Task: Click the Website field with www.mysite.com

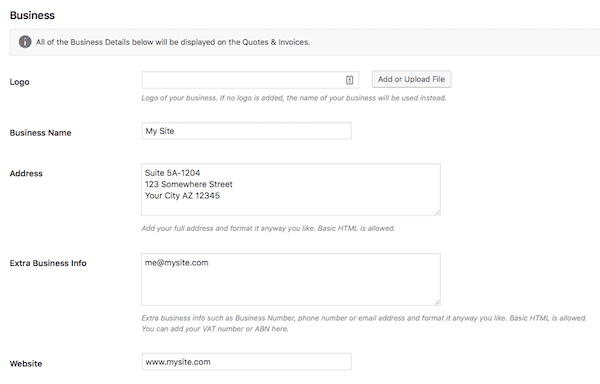Action: pyautogui.click(x=246, y=361)
